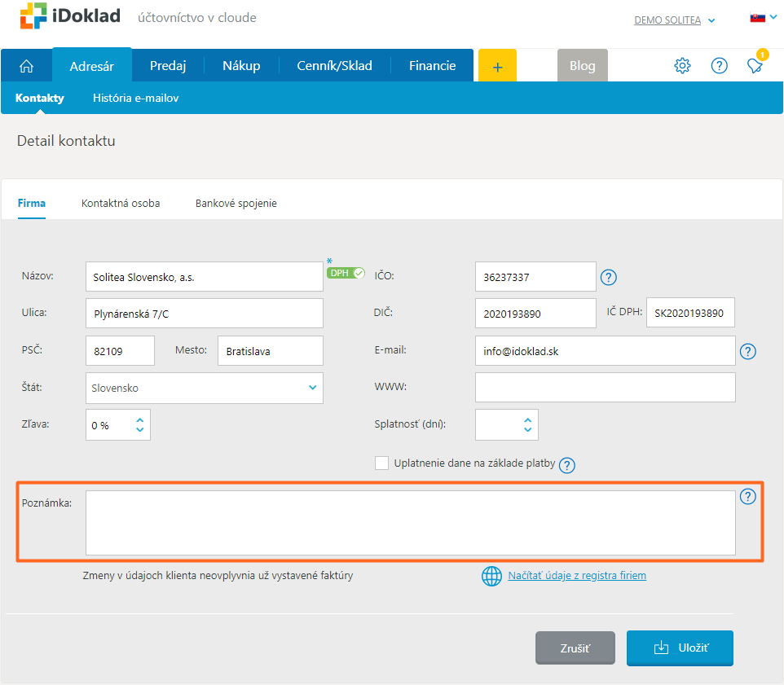Click Načítať údaje z registra firiem link
784x685 pixels.
click(x=577, y=576)
